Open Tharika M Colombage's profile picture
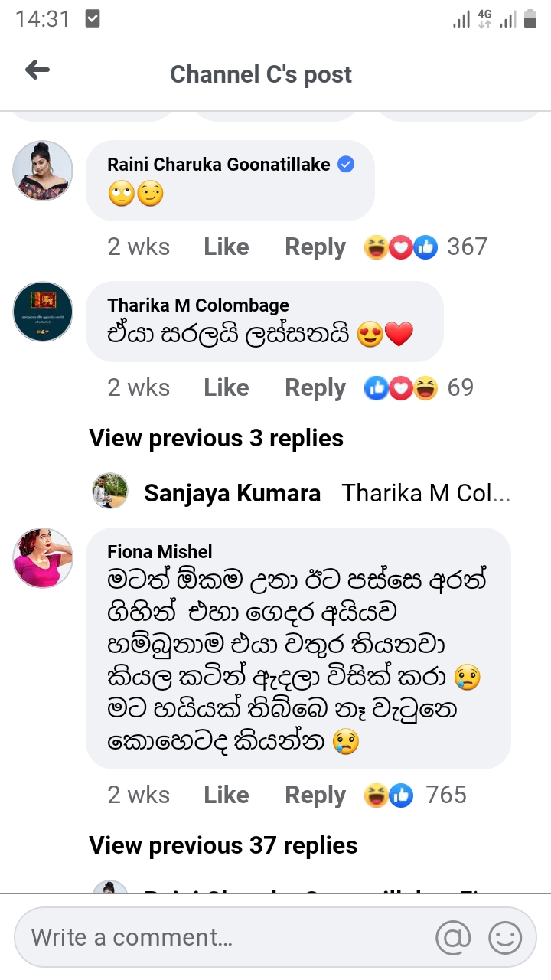The height and width of the screenshot is (980, 551). (x=43, y=311)
